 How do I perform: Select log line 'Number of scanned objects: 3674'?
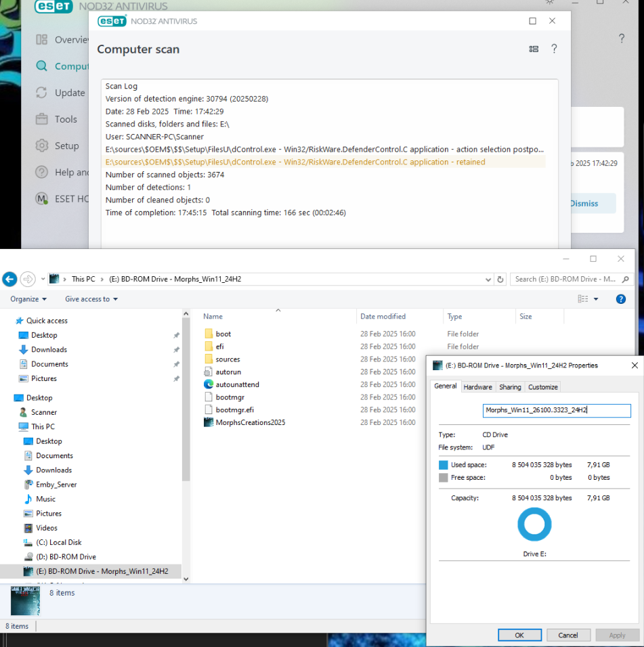pos(165,175)
